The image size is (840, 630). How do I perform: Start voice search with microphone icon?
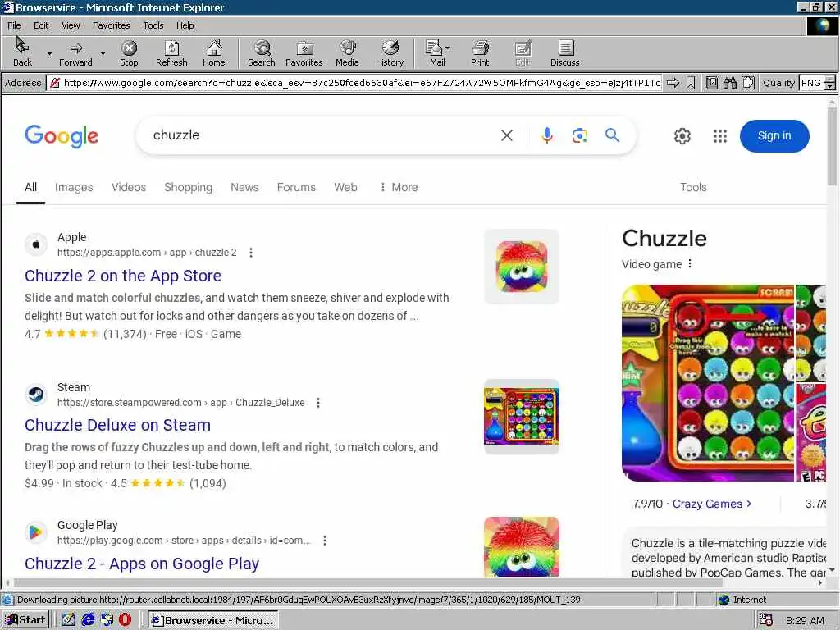(x=546, y=135)
